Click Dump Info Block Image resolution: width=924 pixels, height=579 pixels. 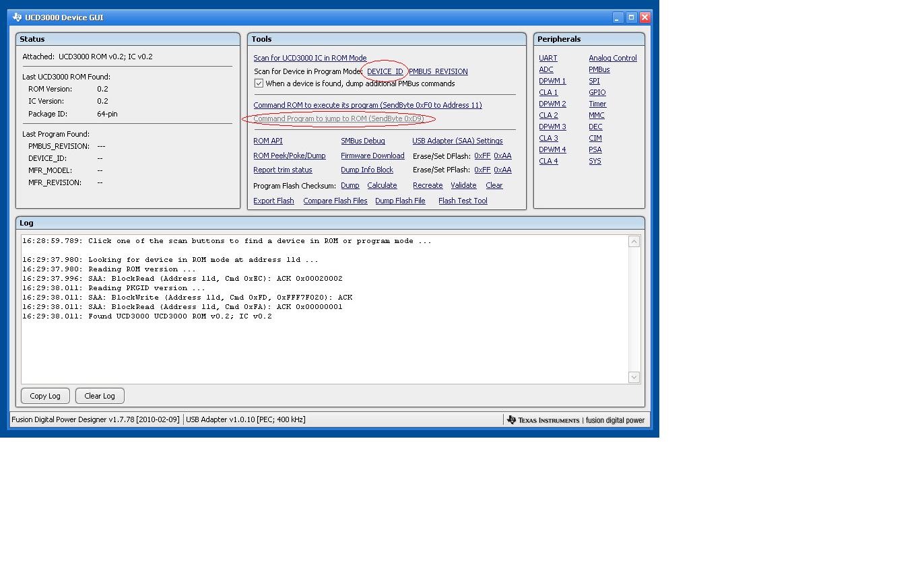[x=367, y=170]
